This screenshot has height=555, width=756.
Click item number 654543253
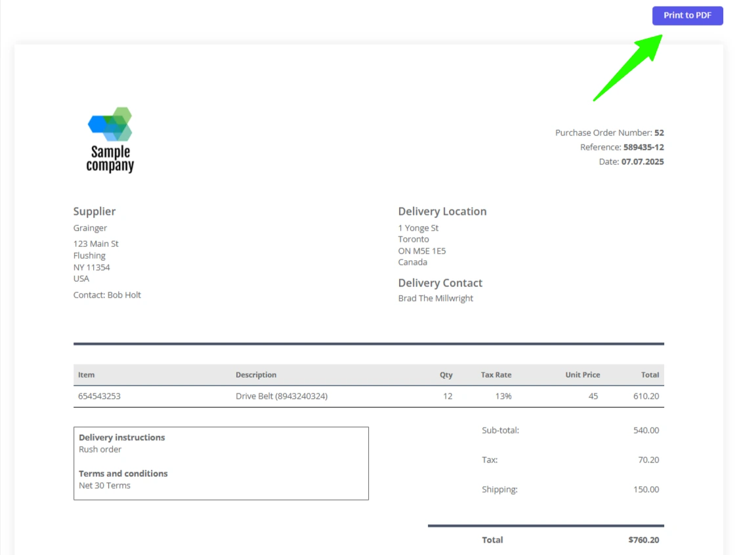99,396
